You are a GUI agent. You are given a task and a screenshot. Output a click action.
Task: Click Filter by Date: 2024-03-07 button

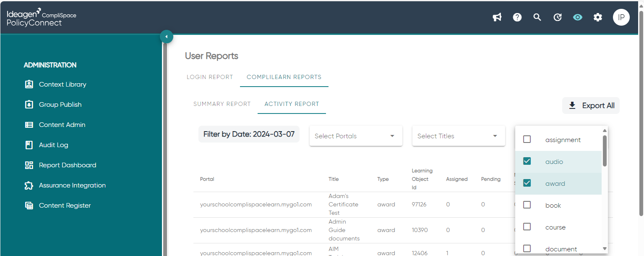(249, 134)
